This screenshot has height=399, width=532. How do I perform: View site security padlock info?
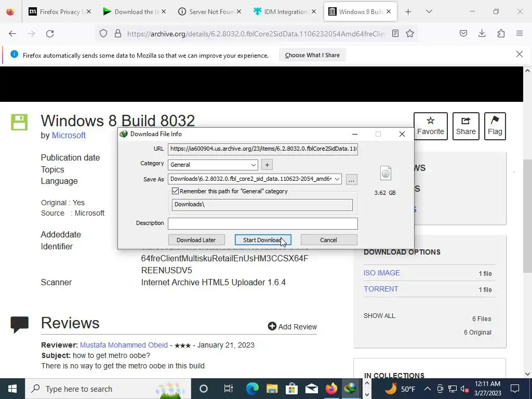pyautogui.click(x=118, y=34)
